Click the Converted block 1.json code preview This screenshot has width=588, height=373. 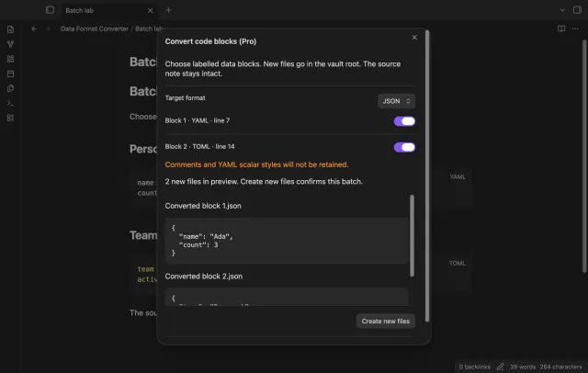287,241
